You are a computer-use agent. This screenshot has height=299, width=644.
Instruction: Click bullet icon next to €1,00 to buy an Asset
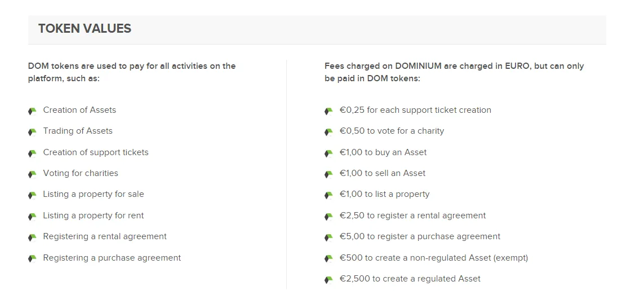point(328,153)
